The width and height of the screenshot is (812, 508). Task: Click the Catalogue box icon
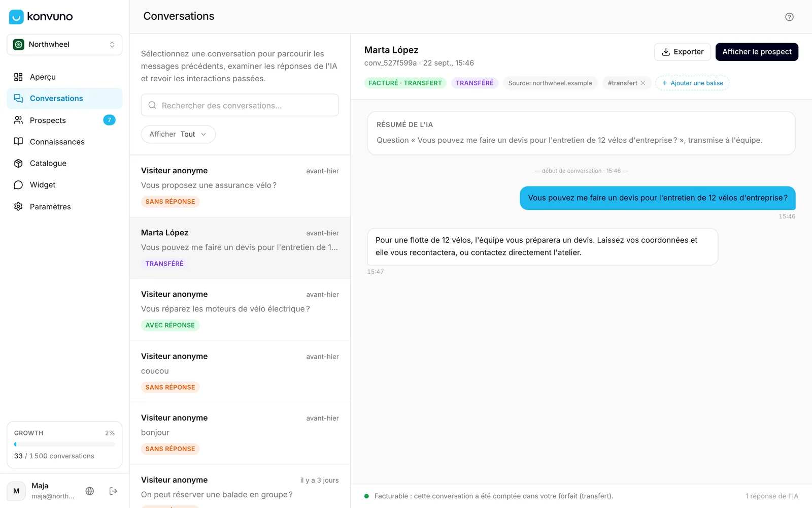[x=18, y=163]
